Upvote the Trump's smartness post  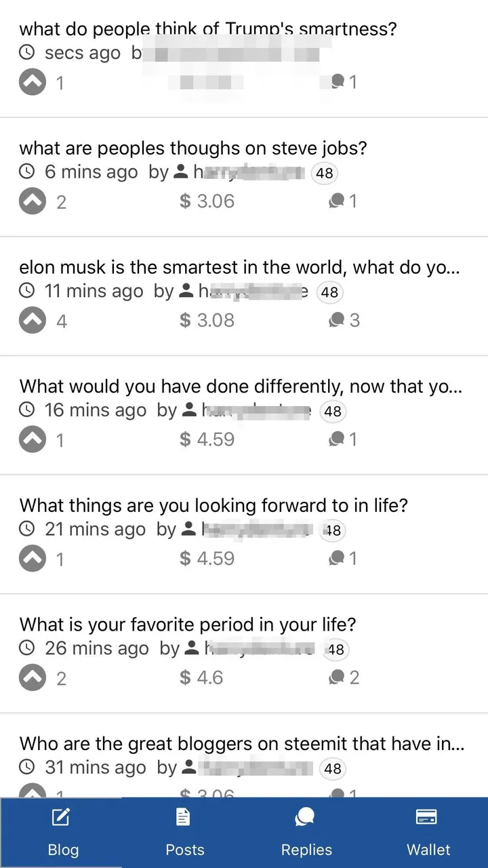pyautogui.click(x=32, y=82)
